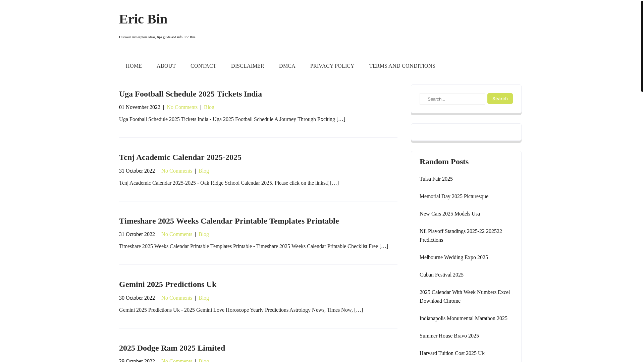Open Indianapolis Monumental Marathon 2025 post

[x=464, y=318]
